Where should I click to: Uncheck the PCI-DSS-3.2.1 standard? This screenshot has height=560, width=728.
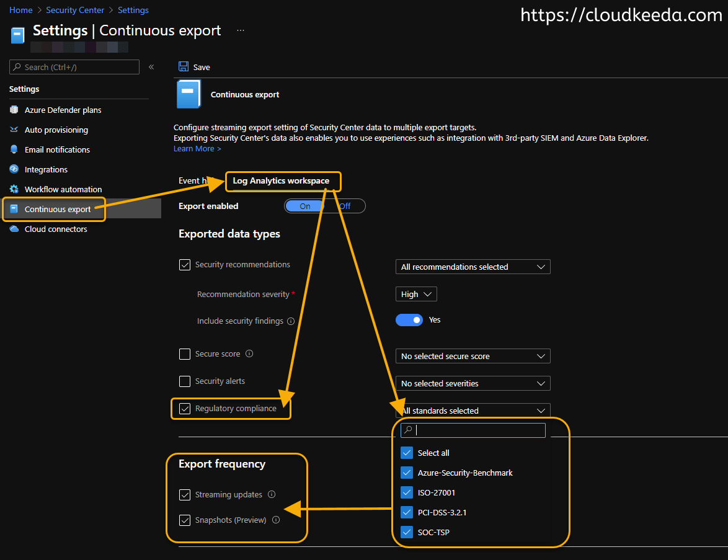coord(407,512)
